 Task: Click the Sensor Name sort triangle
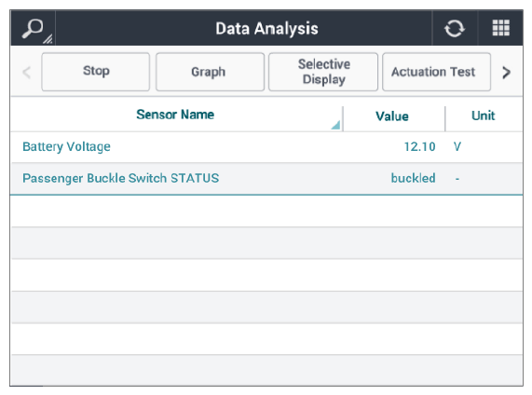coord(335,125)
